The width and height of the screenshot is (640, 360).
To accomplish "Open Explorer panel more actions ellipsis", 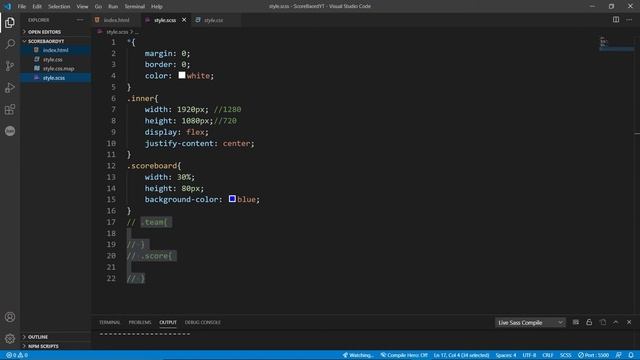I will [80, 20].
